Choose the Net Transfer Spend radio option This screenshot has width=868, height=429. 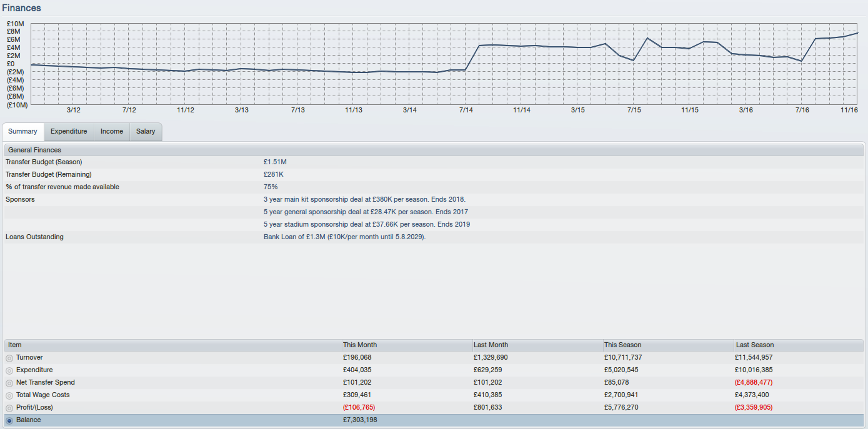click(9, 383)
